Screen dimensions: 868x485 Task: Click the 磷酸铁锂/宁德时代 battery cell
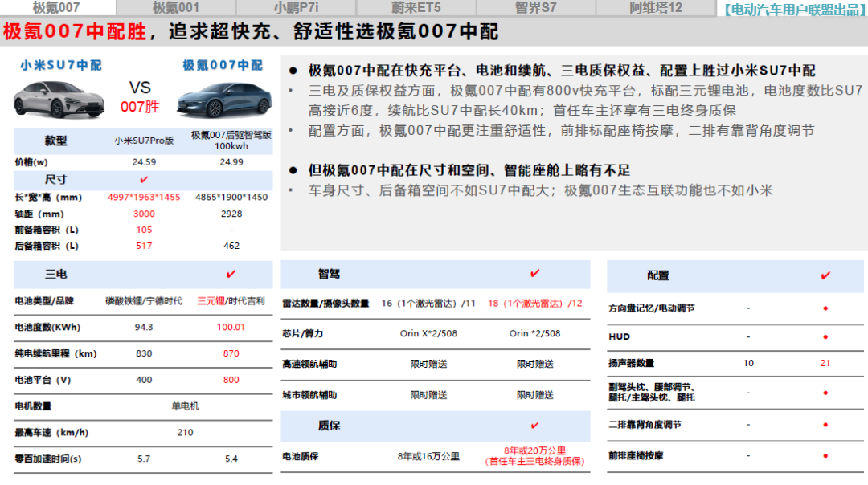tap(144, 301)
